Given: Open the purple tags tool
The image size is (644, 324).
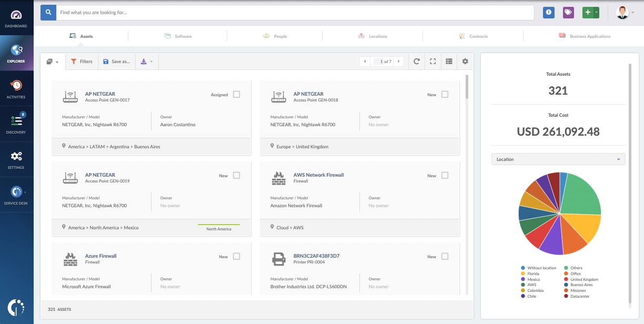Looking at the screenshot, I should coord(569,12).
